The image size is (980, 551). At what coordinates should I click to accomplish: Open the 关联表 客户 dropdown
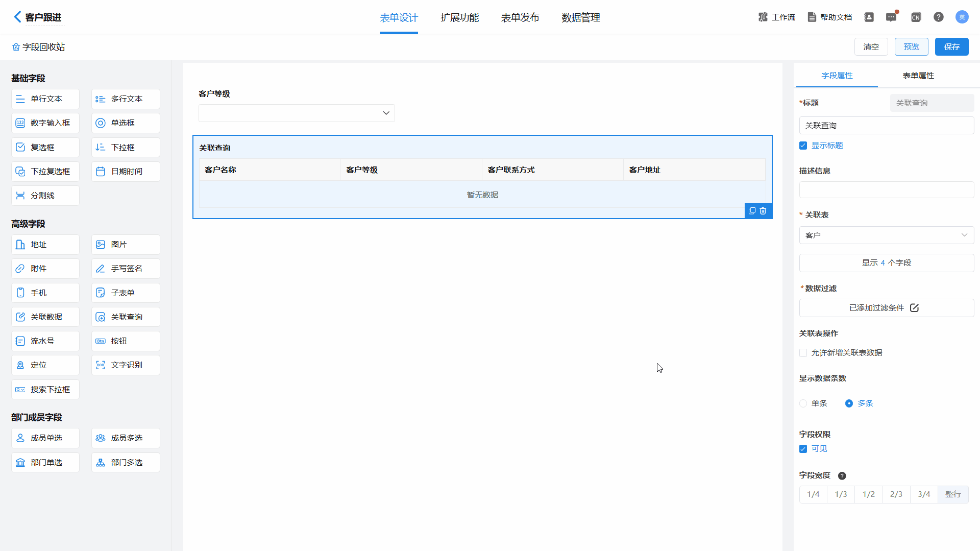[886, 235]
